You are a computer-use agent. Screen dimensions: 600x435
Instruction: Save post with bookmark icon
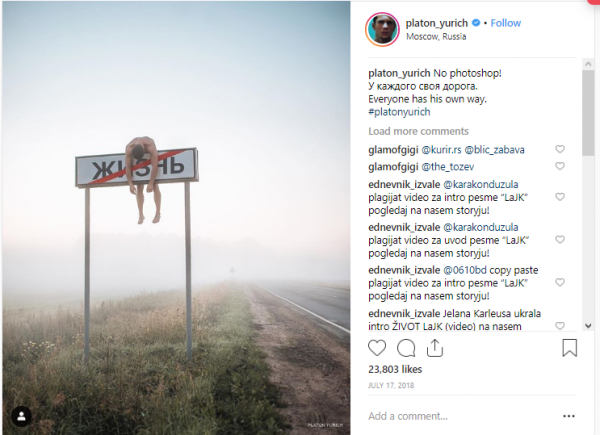point(569,348)
